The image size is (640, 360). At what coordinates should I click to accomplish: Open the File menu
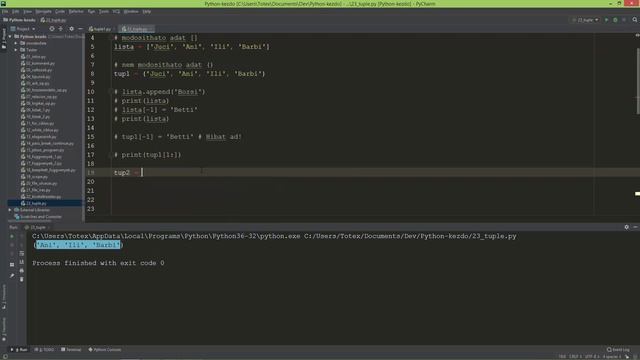click(5, 11)
